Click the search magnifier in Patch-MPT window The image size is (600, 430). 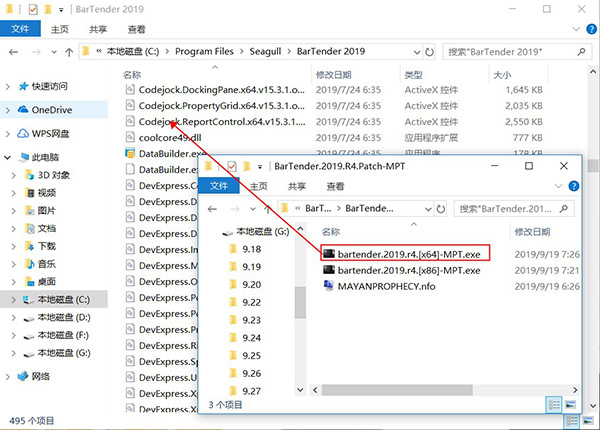(563, 209)
